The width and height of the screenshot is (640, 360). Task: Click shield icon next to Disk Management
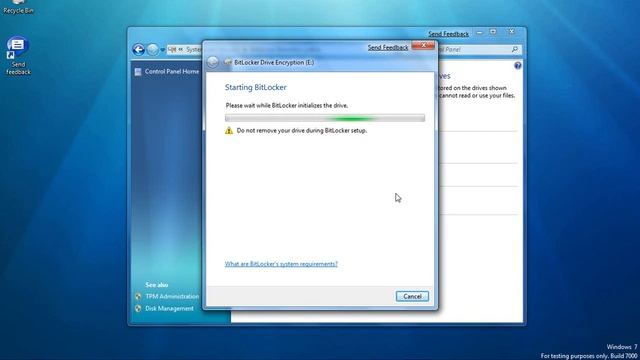coord(138,309)
